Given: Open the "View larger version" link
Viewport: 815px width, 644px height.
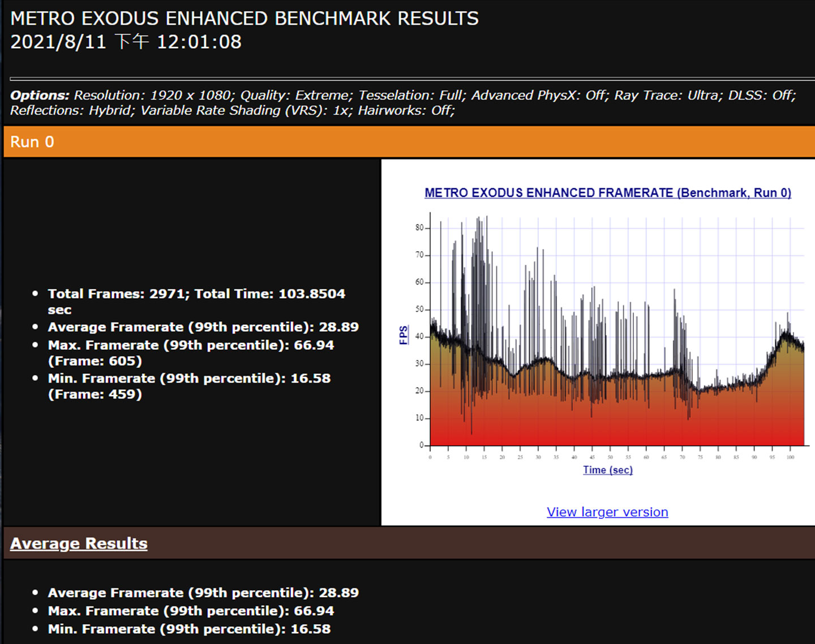Looking at the screenshot, I should coord(607,512).
